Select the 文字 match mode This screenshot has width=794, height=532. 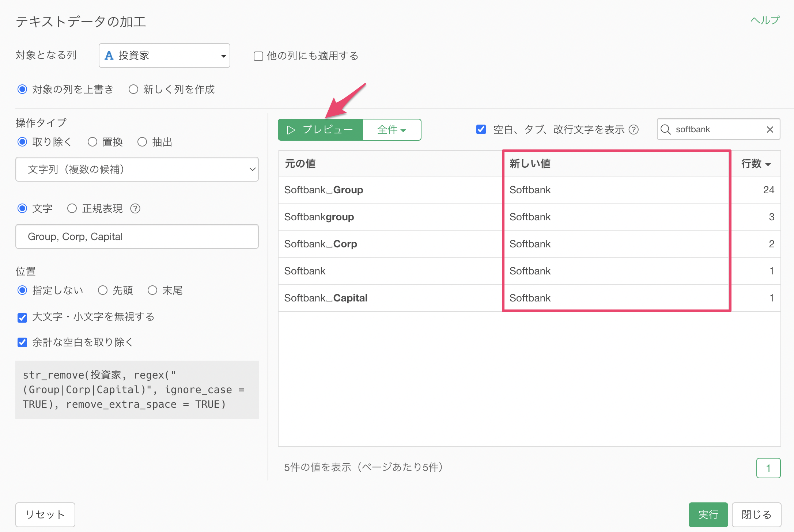point(22,208)
